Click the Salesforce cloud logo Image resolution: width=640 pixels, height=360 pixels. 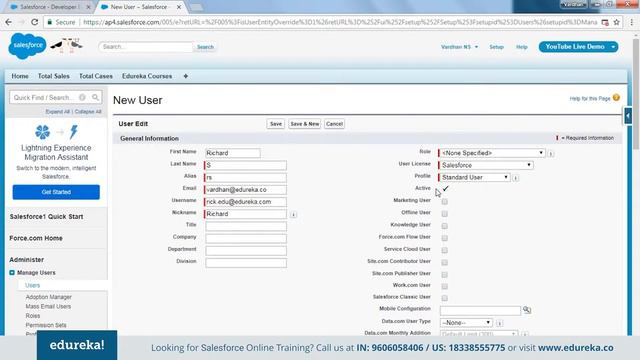tap(27, 46)
